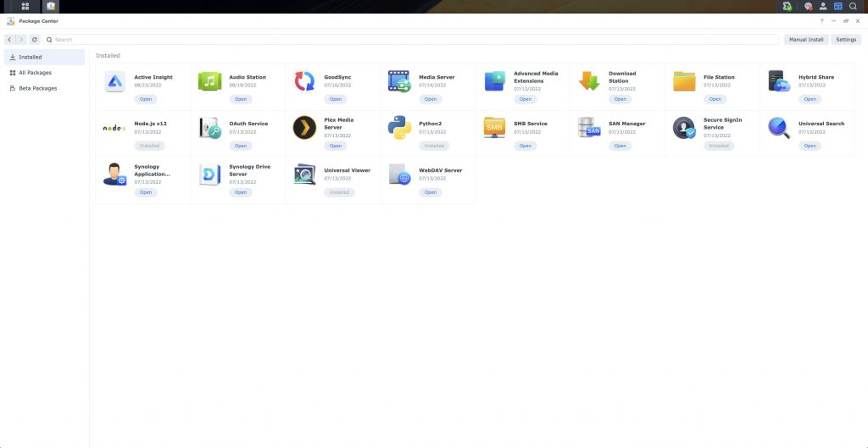Viewport: 868px width, 448px height.
Task: Open the Package Center help question mark
Action: [x=821, y=21]
